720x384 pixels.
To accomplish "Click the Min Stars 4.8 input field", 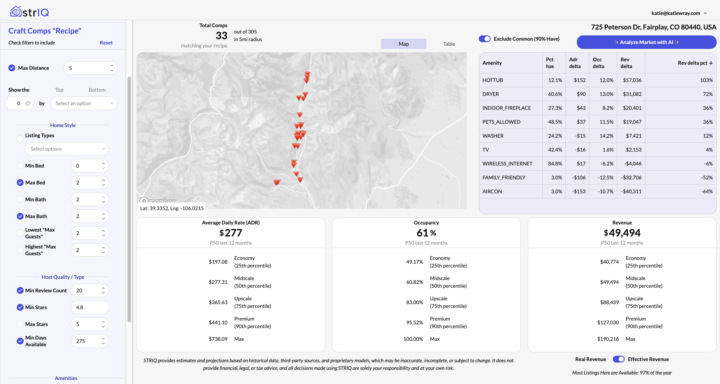I will coord(90,307).
